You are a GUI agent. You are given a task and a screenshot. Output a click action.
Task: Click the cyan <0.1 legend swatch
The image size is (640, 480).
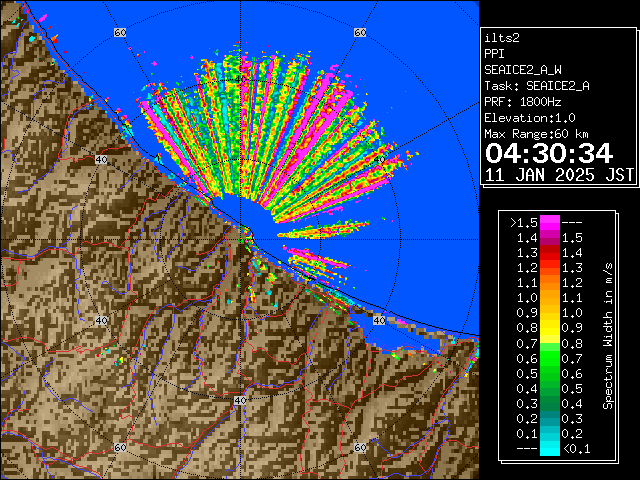coord(550,449)
